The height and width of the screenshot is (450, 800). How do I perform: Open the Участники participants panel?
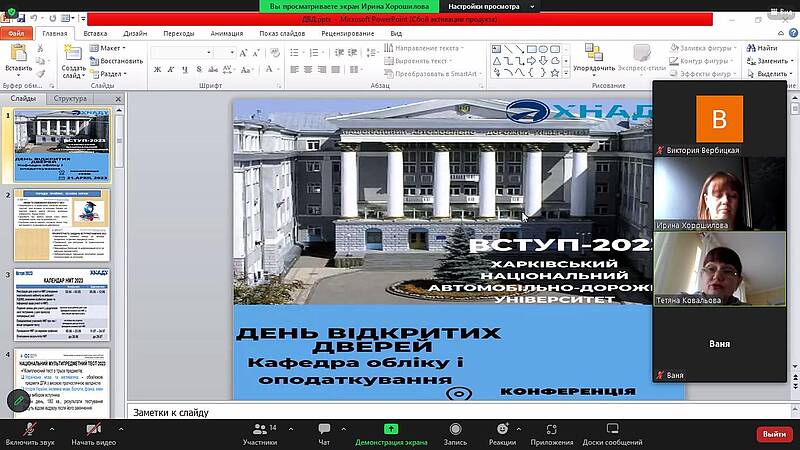(x=260, y=435)
